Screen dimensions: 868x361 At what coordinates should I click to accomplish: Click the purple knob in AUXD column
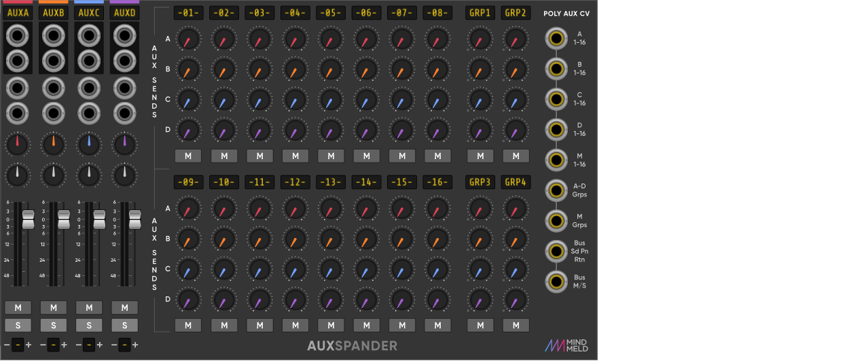coord(124,143)
